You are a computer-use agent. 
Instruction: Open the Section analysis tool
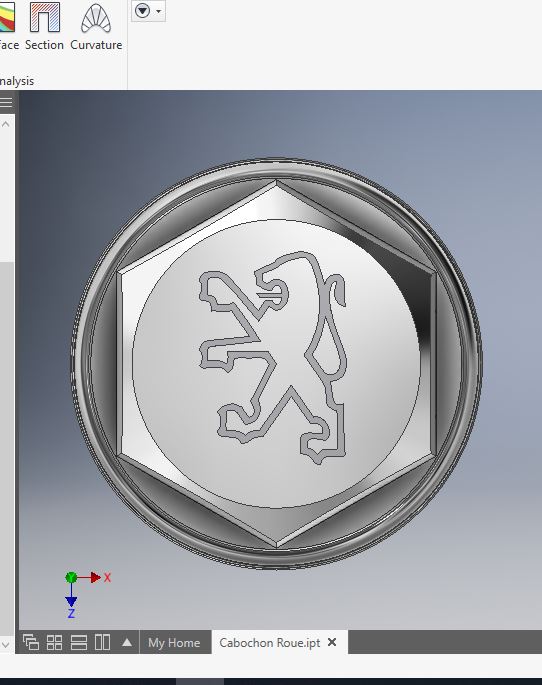[44, 26]
